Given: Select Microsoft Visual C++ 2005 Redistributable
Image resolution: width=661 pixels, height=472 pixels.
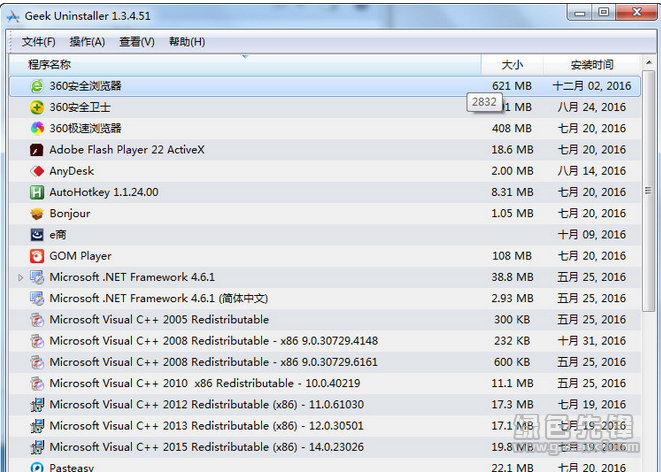Looking at the screenshot, I should coord(159,319).
